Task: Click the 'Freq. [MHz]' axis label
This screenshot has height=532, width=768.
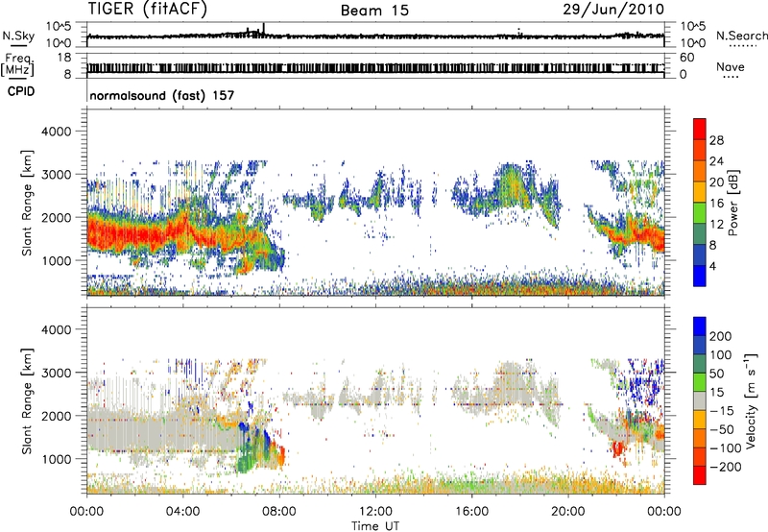Action: pos(17,64)
